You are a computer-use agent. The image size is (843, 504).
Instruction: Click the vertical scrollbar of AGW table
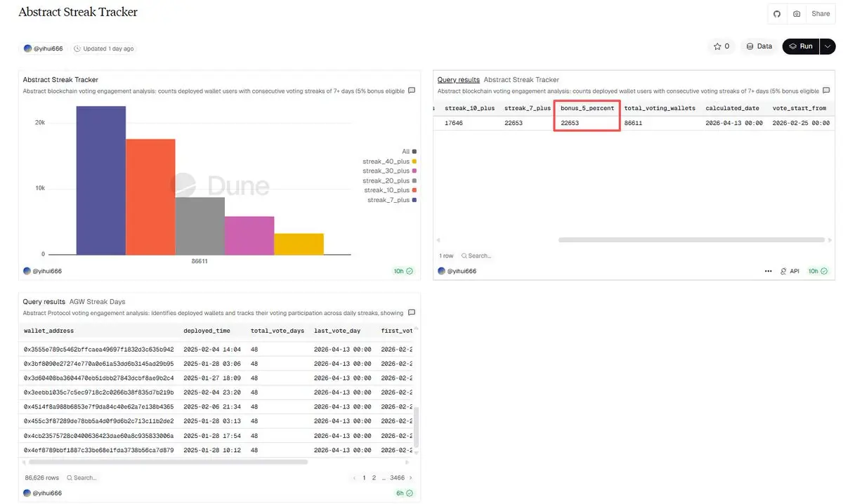coord(415,427)
